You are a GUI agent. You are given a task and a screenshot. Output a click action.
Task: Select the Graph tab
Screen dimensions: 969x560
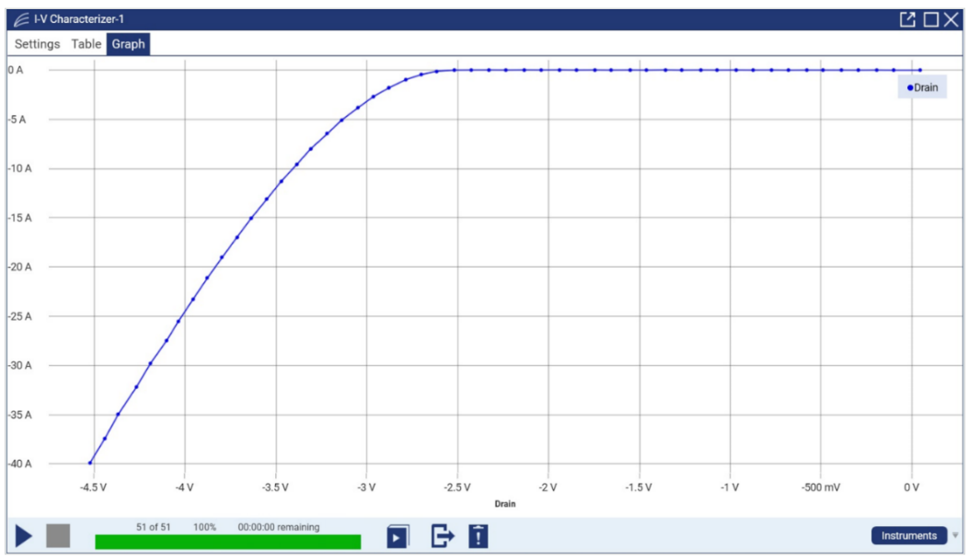pos(128,44)
